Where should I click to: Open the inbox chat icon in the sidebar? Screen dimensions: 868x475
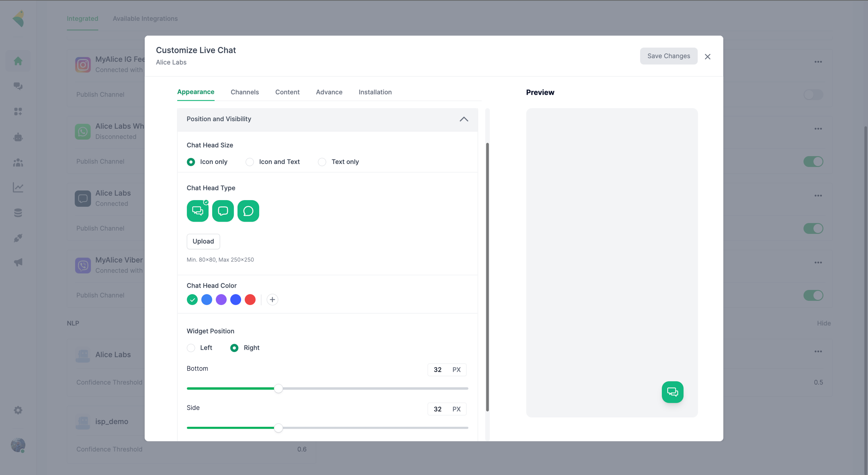pyautogui.click(x=18, y=86)
